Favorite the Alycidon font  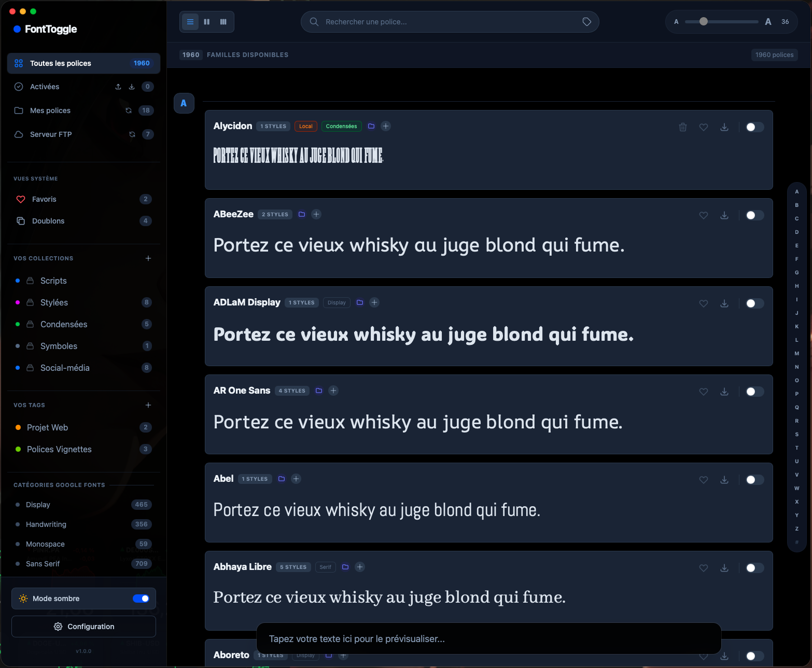coord(704,127)
